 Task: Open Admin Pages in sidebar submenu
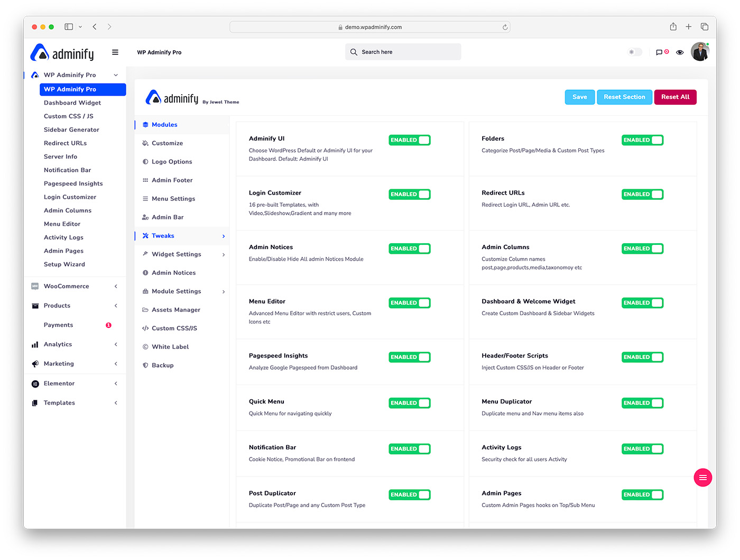pos(63,251)
